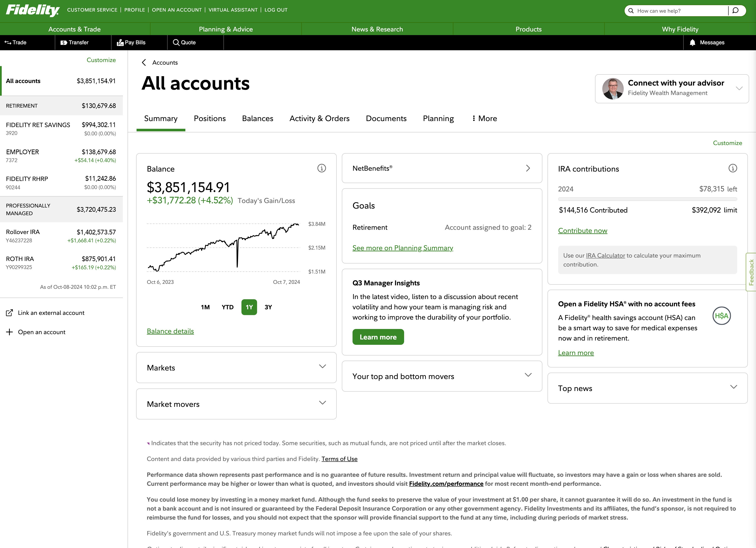Click the Link an external account icon
756x548 pixels.
point(10,313)
